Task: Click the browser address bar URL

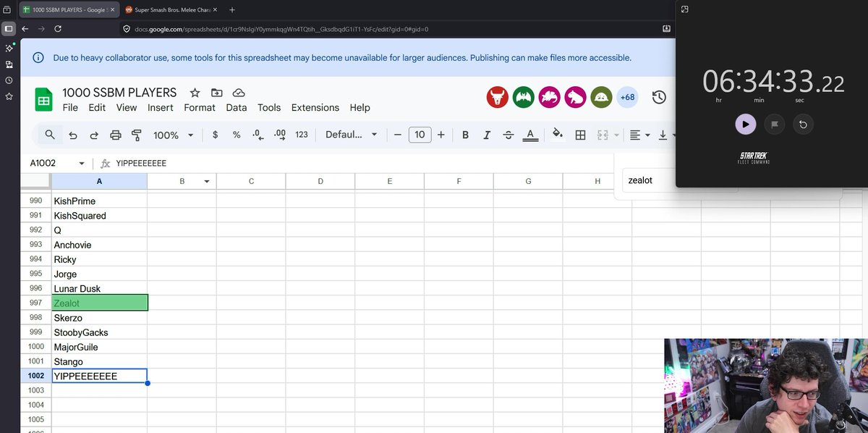Action: coord(281,29)
